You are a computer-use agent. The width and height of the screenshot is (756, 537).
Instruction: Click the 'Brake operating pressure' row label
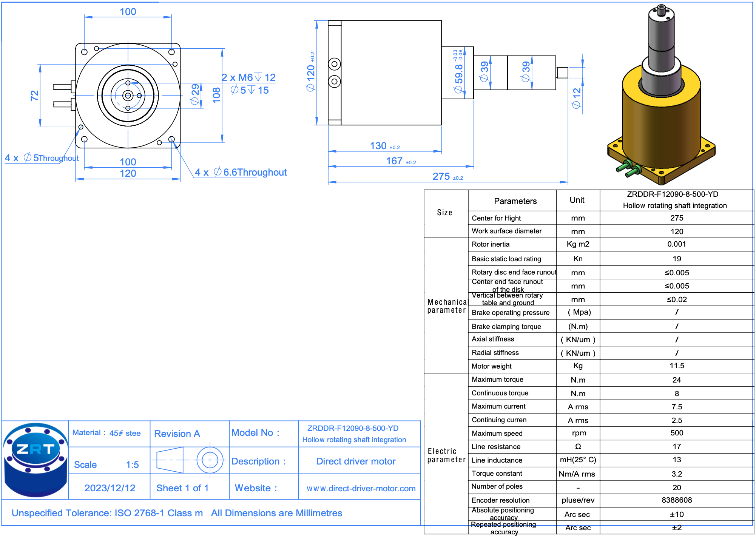pyautogui.click(x=511, y=313)
